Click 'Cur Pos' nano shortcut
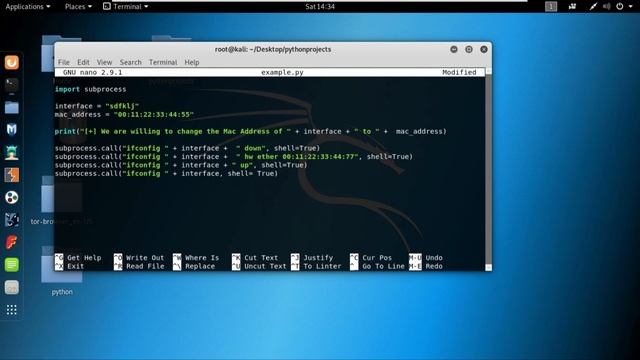 [x=377, y=258]
